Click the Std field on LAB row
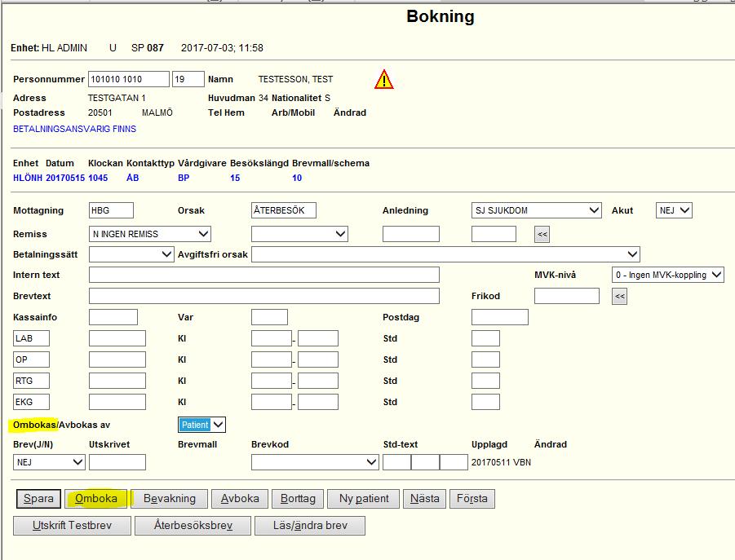 pos(485,338)
